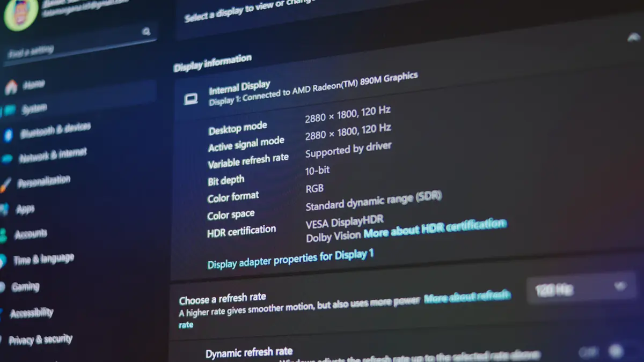644x362 pixels.
Task: Open Personalization via its paintbrush icon
Action: (5, 186)
